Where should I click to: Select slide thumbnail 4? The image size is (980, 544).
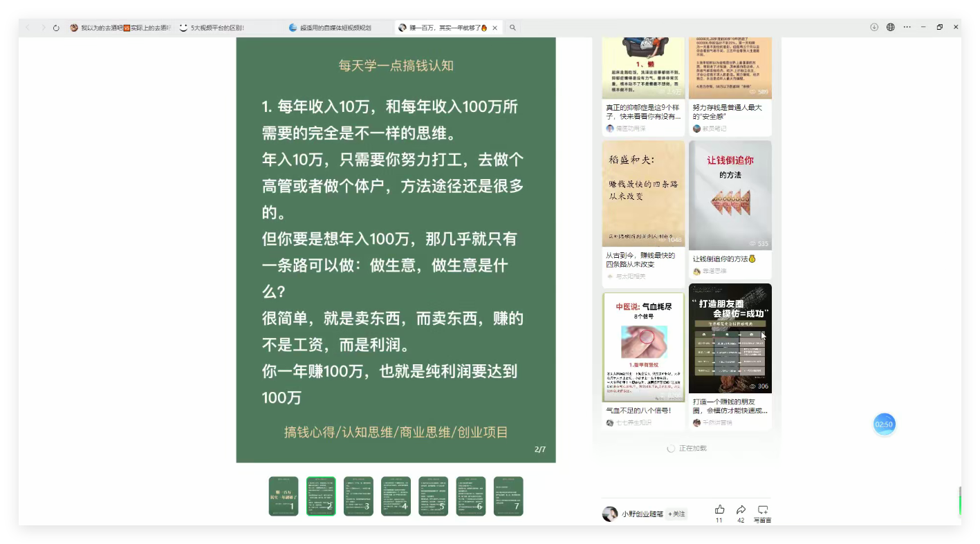click(x=396, y=496)
